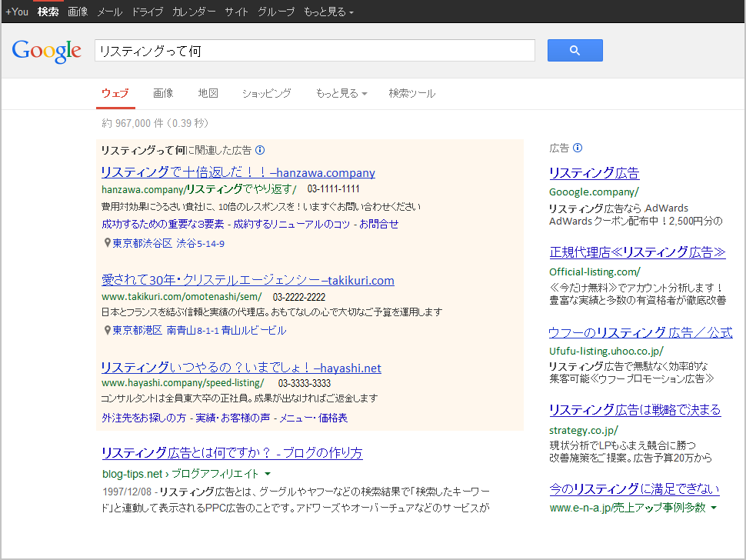The height and width of the screenshot is (560, 746).
Task: Switch to the 地図 tab
Action: point(208,93)
